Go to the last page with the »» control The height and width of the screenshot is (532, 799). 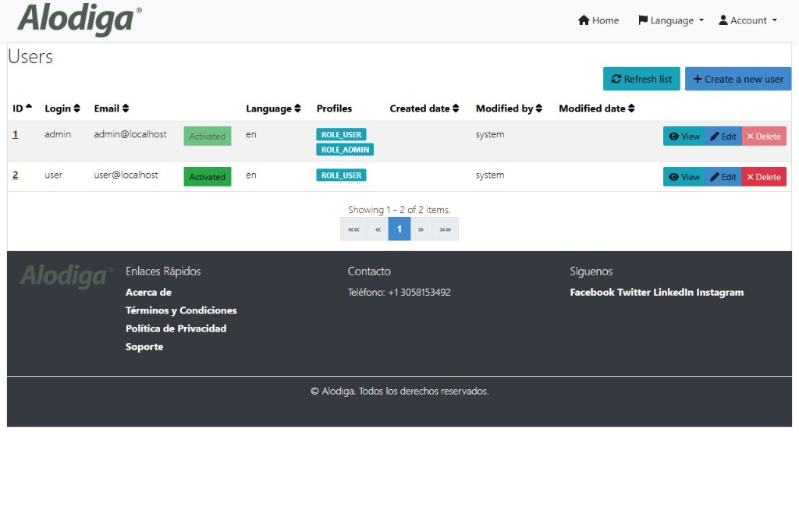pyautogui.click(x=444, y=229)
